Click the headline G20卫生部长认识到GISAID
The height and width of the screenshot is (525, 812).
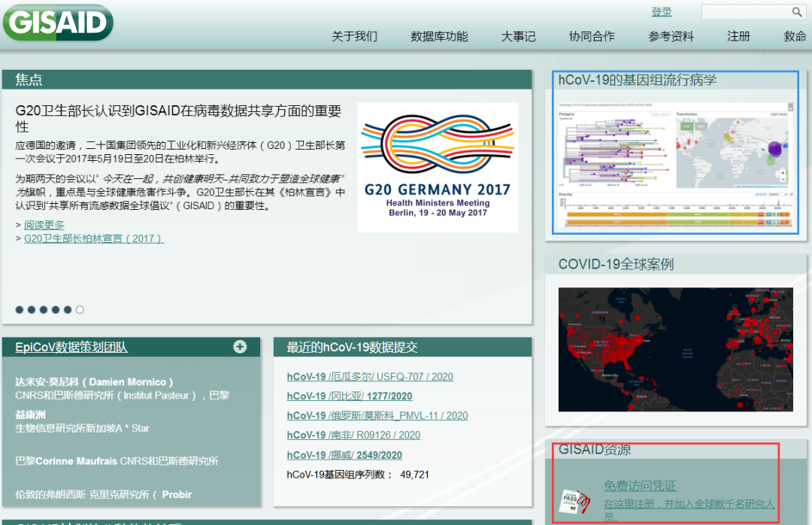[x=179, y=118]
